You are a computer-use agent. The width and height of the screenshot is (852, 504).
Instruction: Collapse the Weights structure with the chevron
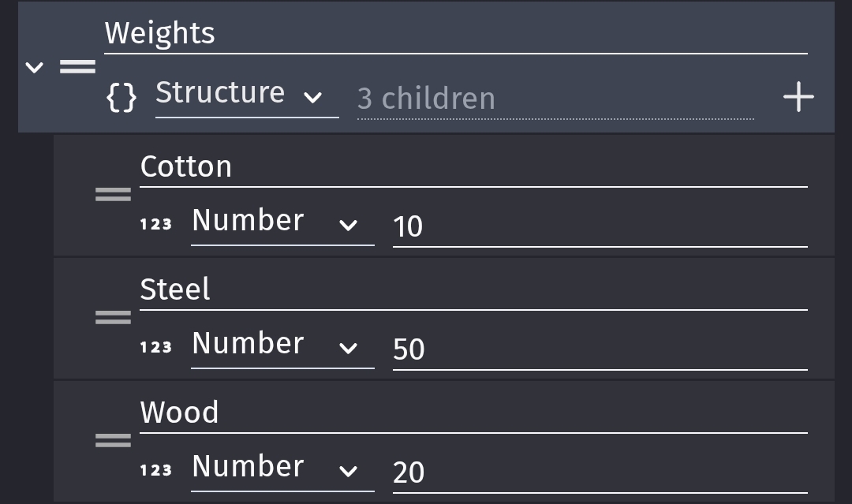pyautogui.click(x=34, y=67)
